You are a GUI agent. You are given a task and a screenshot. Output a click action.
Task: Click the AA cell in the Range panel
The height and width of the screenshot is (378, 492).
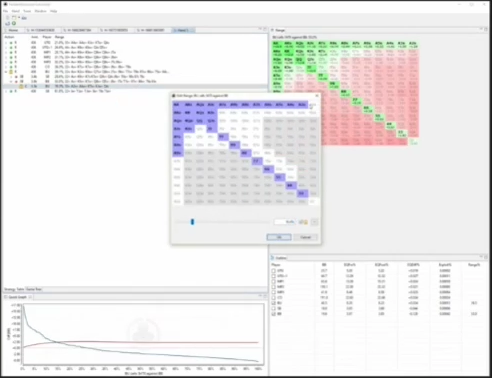[277, 45]
